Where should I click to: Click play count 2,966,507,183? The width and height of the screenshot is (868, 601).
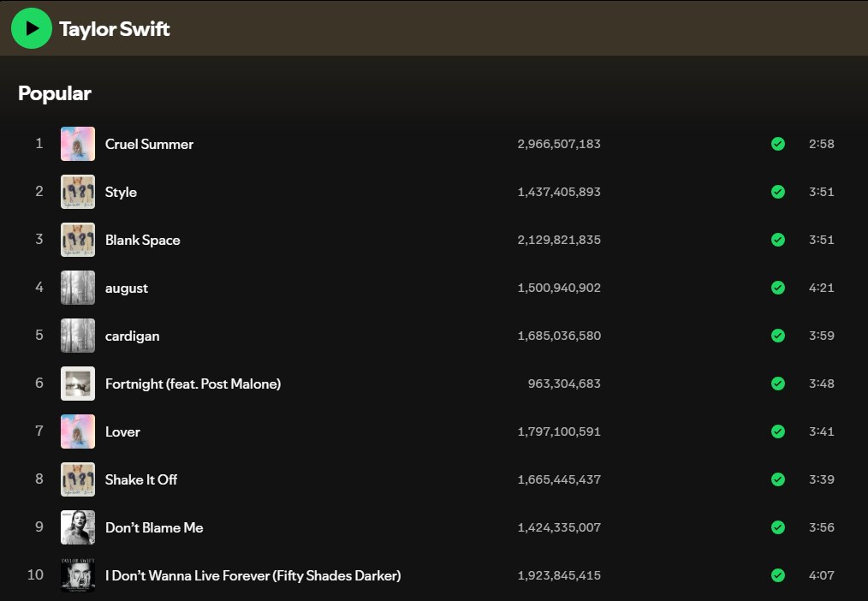click(559, 144)
